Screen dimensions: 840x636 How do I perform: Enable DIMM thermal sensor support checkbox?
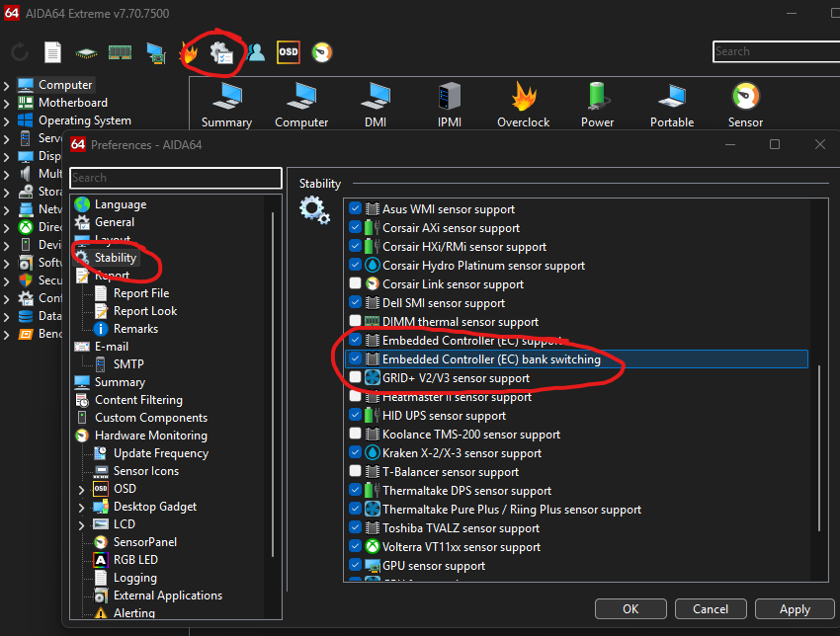click(355, 321)
